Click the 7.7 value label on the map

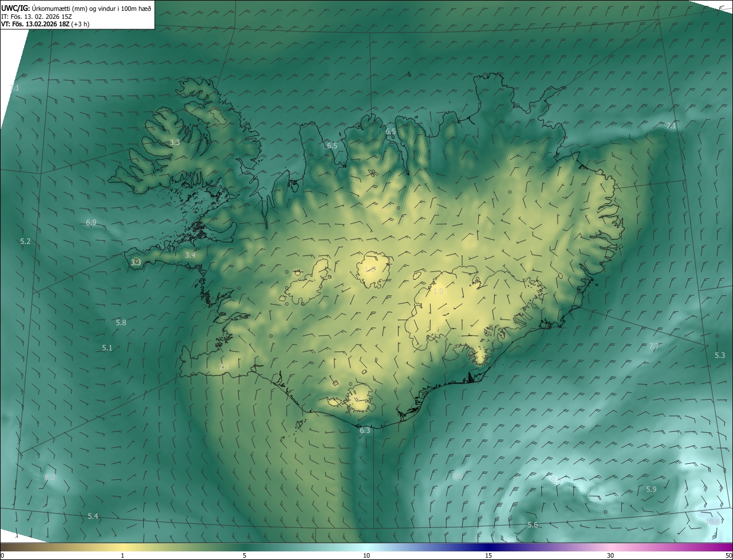[x=654, y=346]
